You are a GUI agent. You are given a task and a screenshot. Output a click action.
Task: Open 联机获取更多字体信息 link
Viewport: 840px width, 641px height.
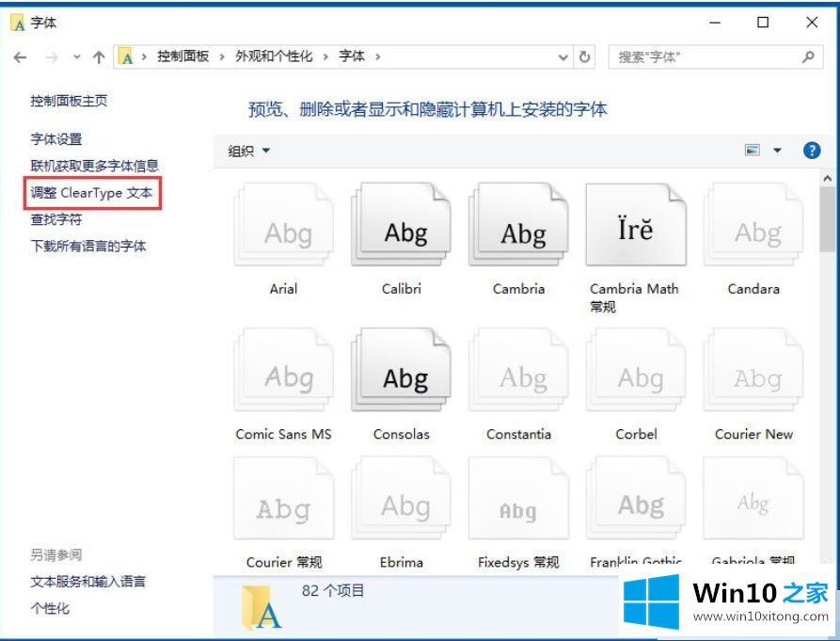95,167
